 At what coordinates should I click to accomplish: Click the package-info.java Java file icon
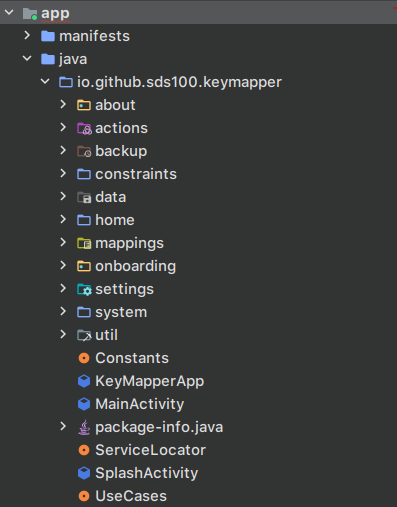click(x=84, y=427)
